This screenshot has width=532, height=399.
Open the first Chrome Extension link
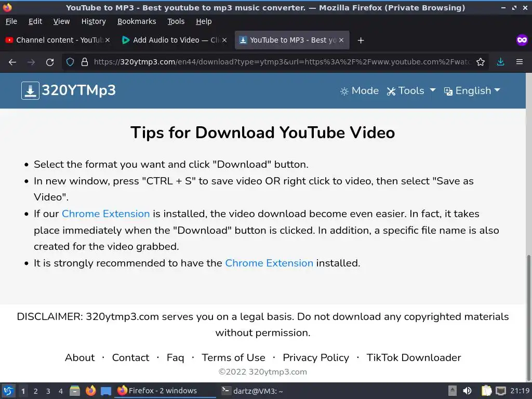click(105, 214)
